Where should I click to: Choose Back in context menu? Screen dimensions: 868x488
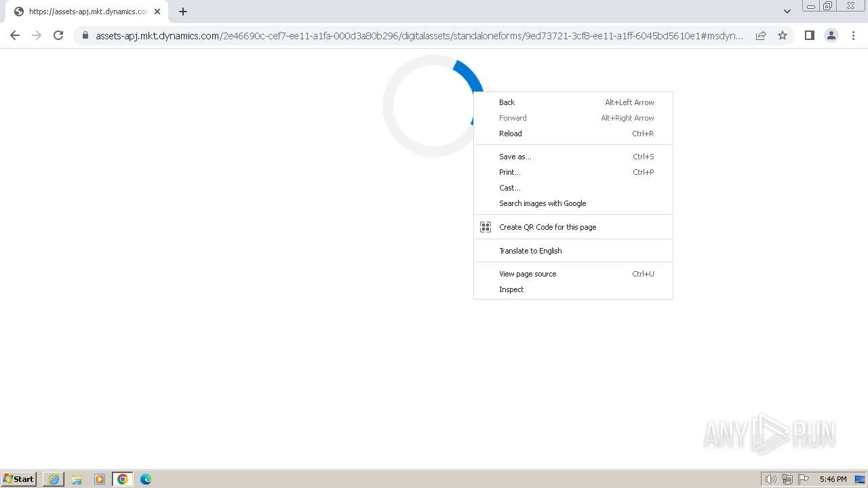point(573,102)
